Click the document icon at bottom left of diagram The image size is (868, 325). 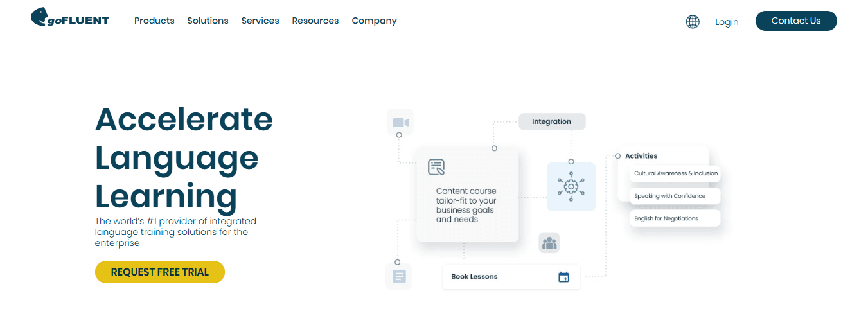click(x=398, y=277)
